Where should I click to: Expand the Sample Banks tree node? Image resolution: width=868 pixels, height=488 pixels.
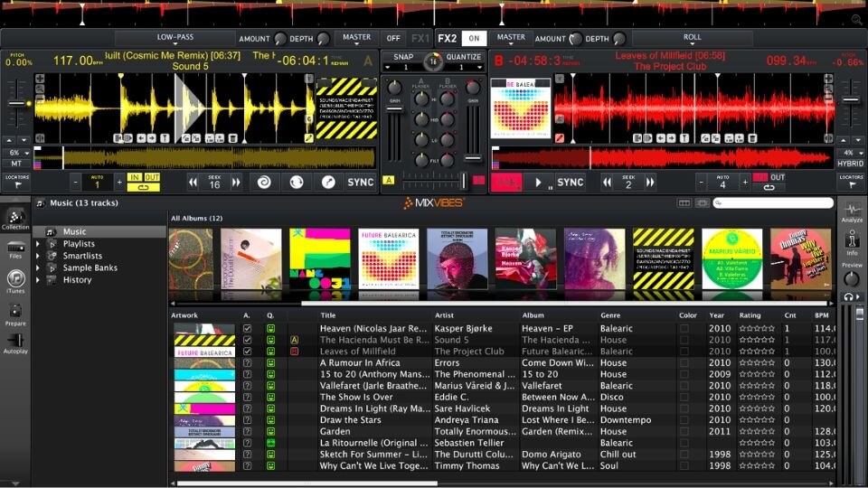coord(38,267)
